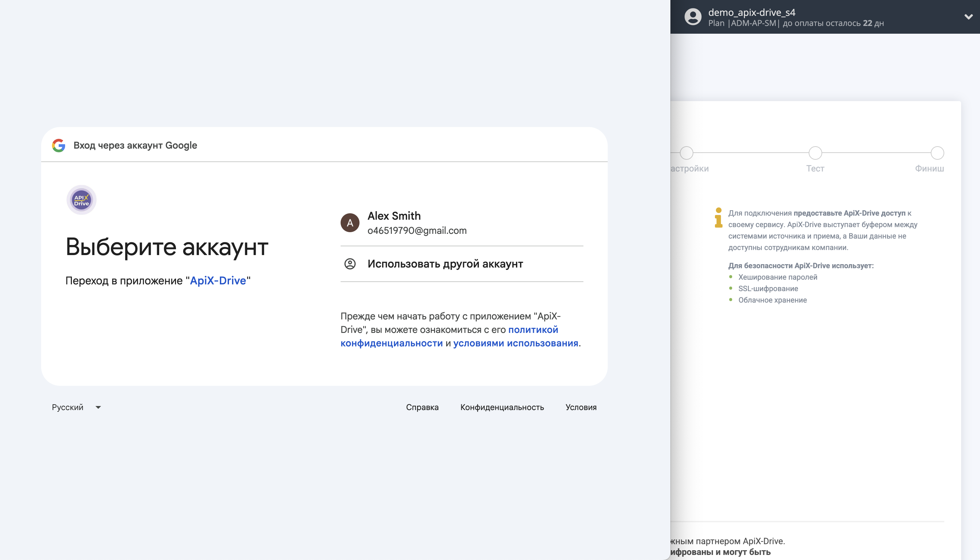Open the 'условиями использования' link
The height and width of the screenshot is (560, 980).
(515, 343)
